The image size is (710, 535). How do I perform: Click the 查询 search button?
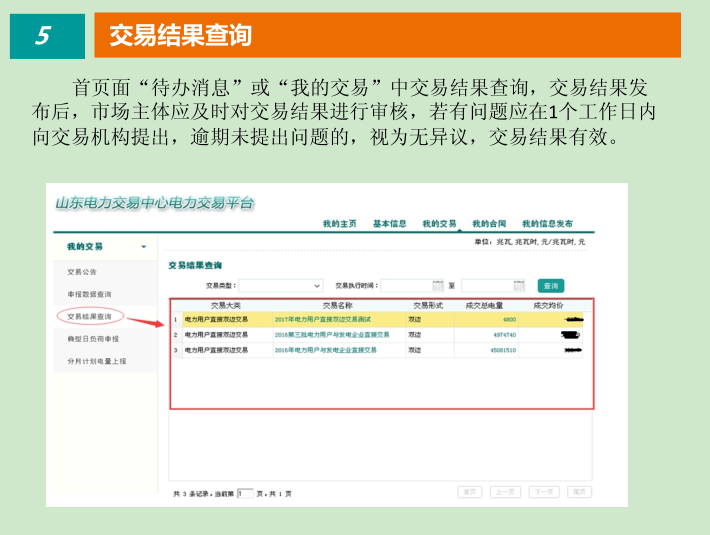point(551,286)
